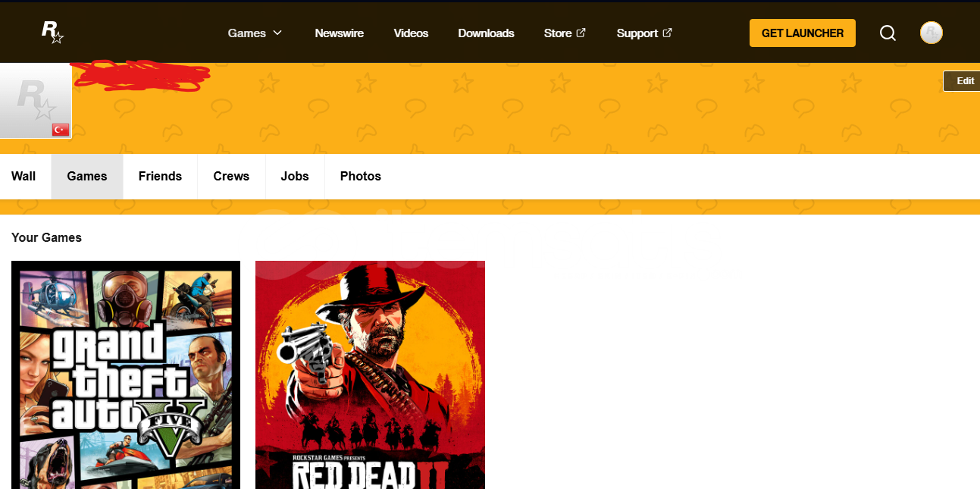Open the Downloads page
This screenshot has width=980, height=489.
point(486,33)
